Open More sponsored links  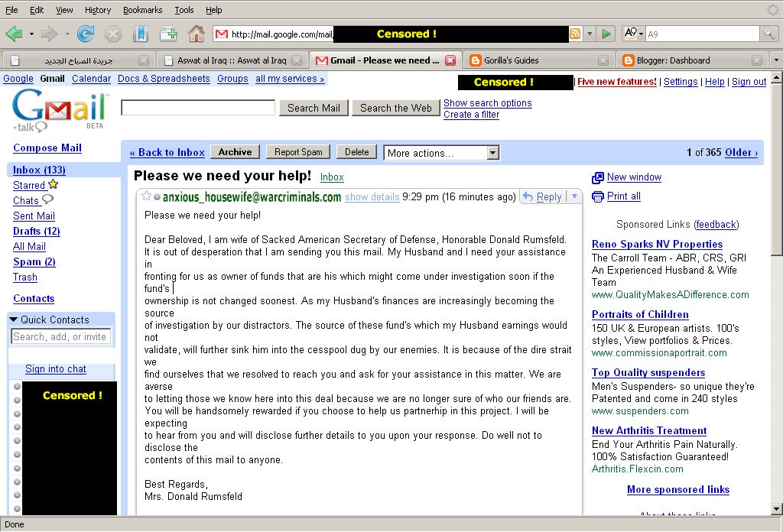pyautogui.click(x=678, y=490)
